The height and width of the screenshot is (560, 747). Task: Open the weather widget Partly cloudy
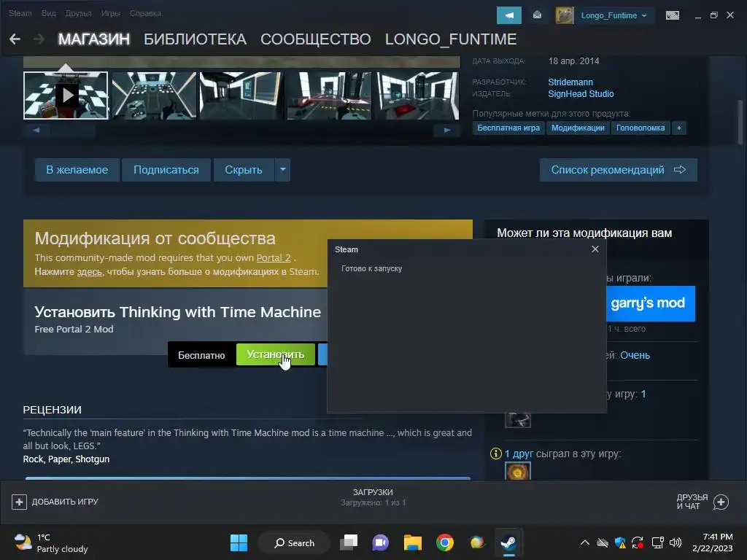52,542
